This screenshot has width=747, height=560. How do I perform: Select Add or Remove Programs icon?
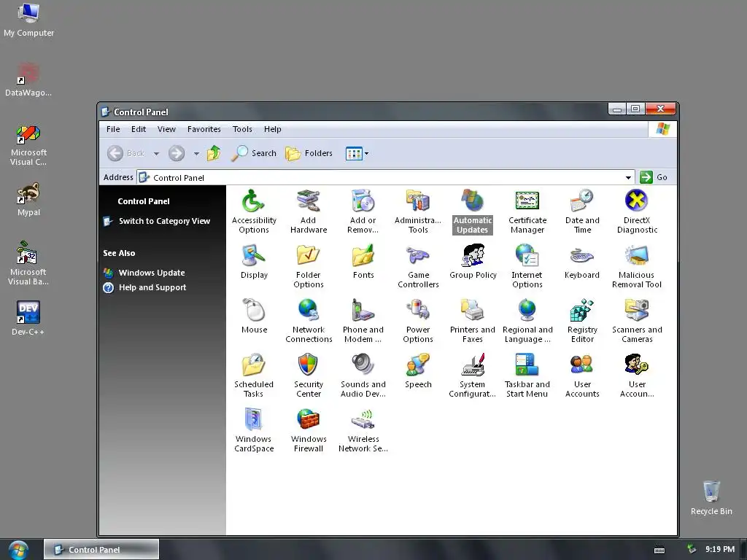pos(363,211)
